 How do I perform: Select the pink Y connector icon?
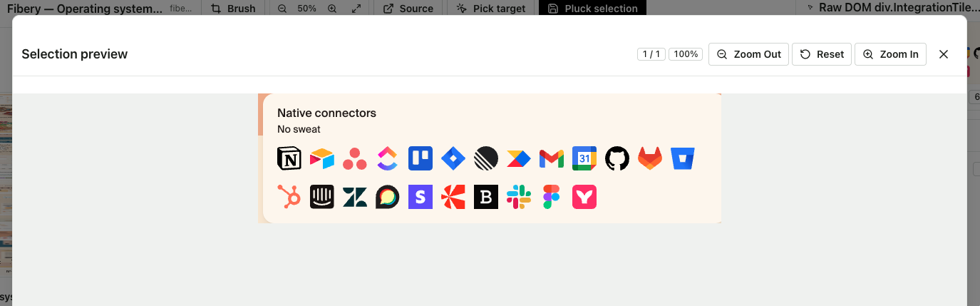point(584,197)
